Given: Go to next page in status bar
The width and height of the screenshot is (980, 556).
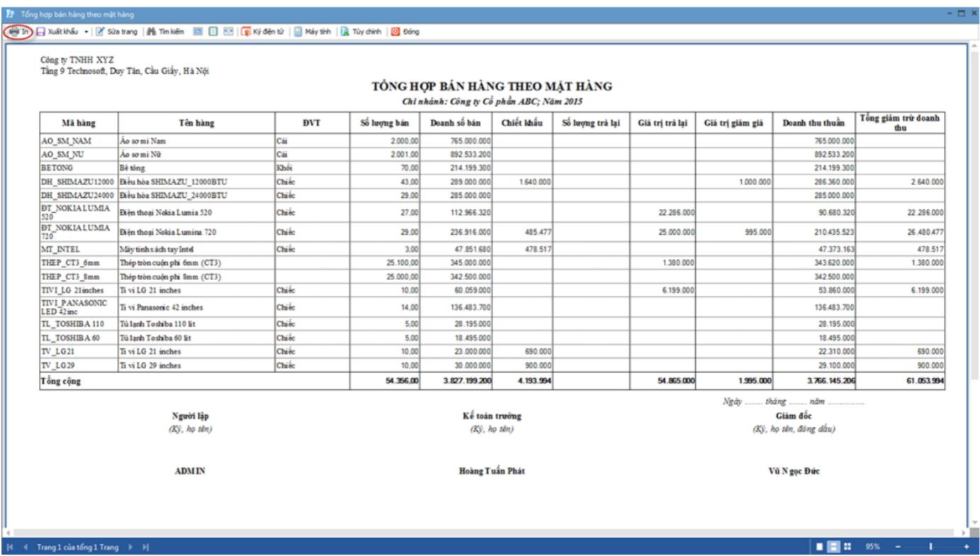Looking at the screenshot, I should 130,547.
